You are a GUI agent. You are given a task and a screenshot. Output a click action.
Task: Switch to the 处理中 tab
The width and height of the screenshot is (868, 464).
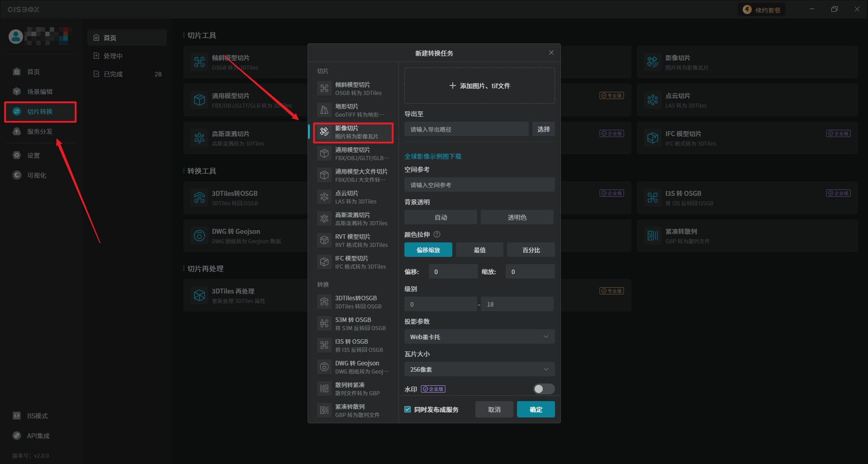tap(113, 56)
